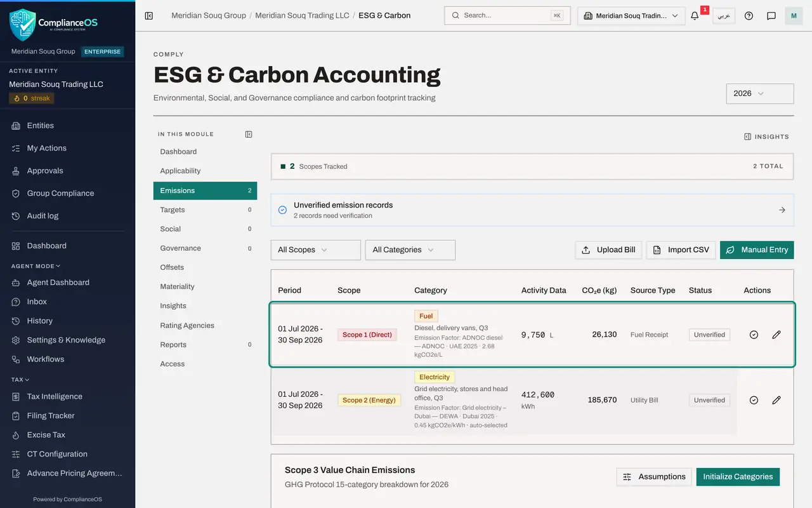Open the chat message icon
The width and height of the screenshot is (812, 508).
coord(771,16)
